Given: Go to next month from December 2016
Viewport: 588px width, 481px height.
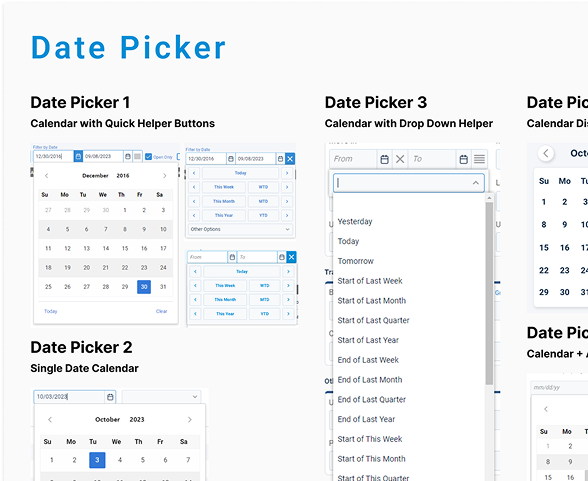Looking at the screenshot, I should (x=165, y=175).
